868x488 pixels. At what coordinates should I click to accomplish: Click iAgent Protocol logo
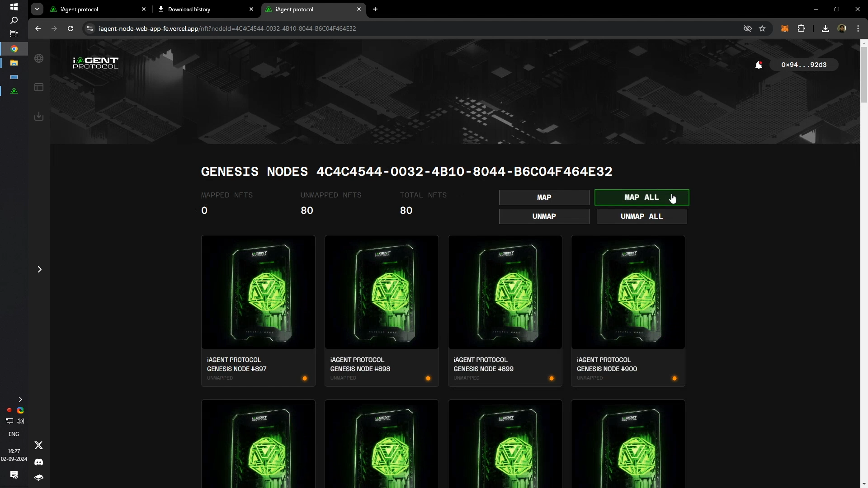click(x=95, y=63)
